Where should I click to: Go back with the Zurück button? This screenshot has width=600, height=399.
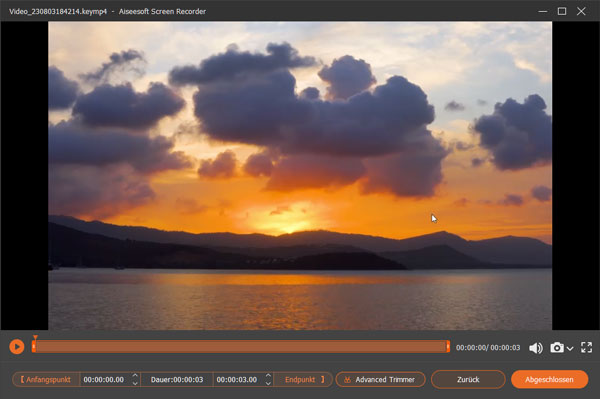pyautogui.click(x=468, y=379)
